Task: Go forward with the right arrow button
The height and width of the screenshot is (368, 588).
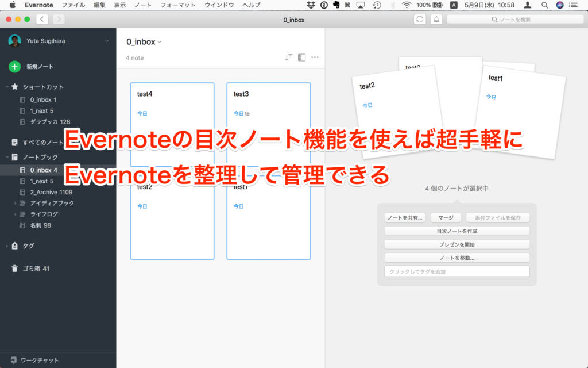Action: coord(59,19)
